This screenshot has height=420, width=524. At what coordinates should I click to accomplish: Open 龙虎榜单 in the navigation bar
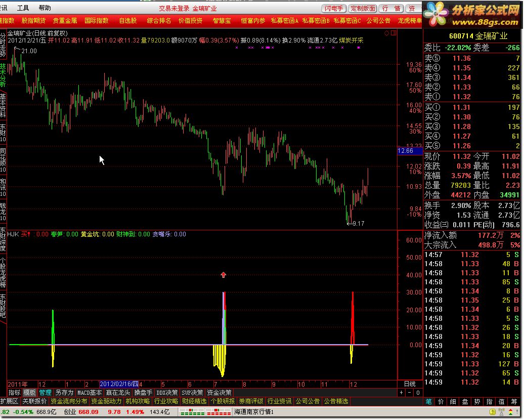pyautogui.click(x=410, y=21)
